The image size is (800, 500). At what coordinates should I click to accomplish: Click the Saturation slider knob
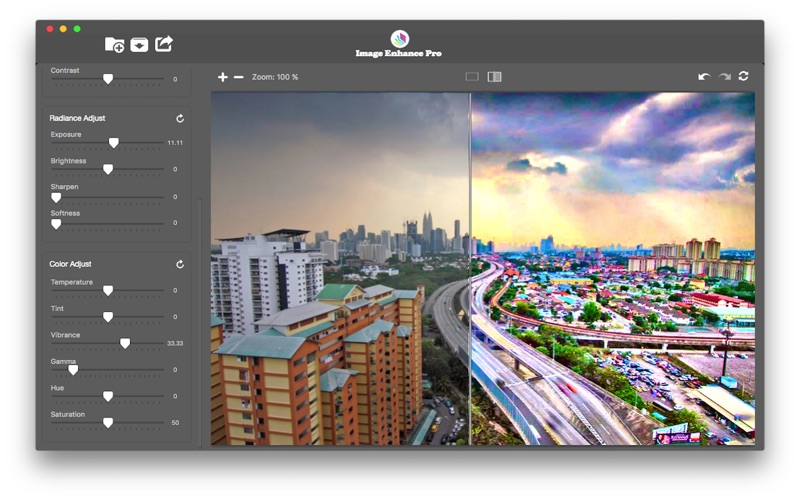108,423
